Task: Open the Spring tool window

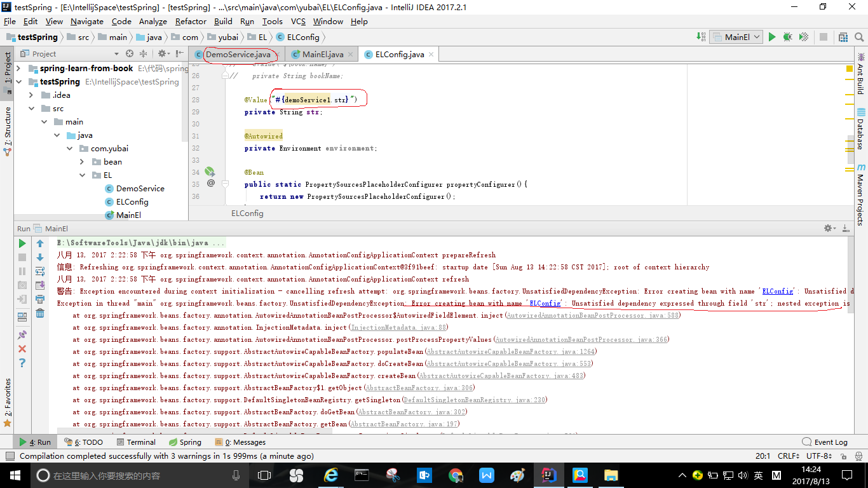Action: [x=185, y=442]
